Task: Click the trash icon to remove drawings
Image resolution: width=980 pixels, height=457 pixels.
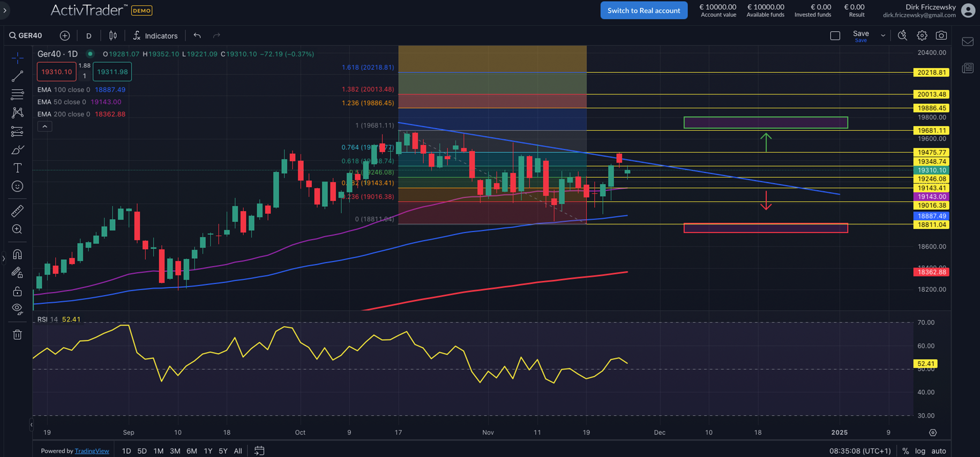Action: tap(17, 335)
